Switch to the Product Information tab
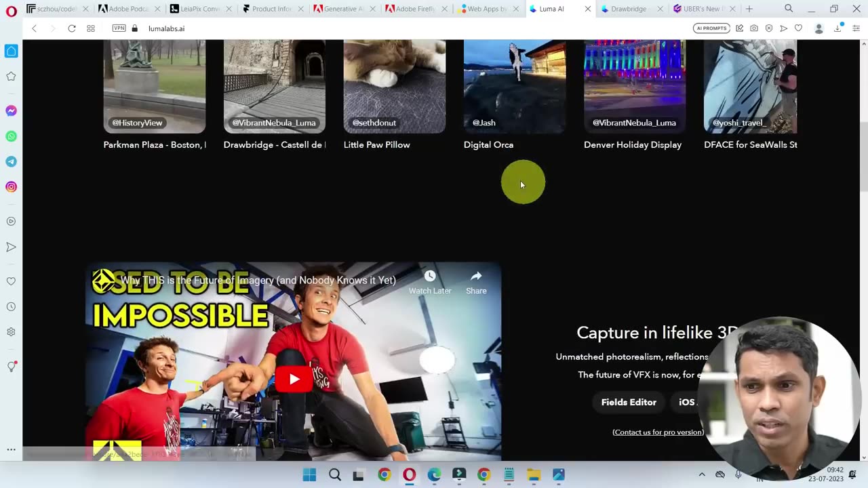 [x=273, y=9]
